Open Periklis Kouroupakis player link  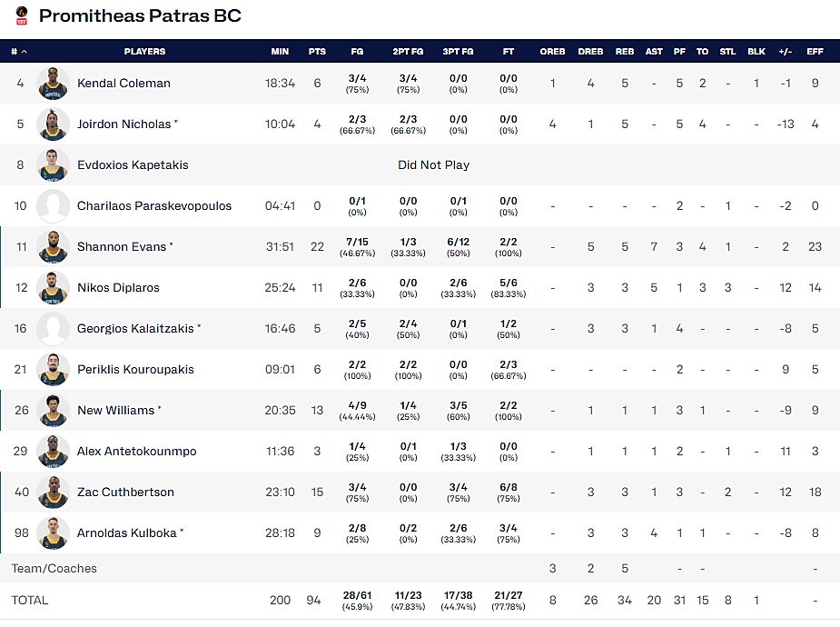click(x=135, y=369)
